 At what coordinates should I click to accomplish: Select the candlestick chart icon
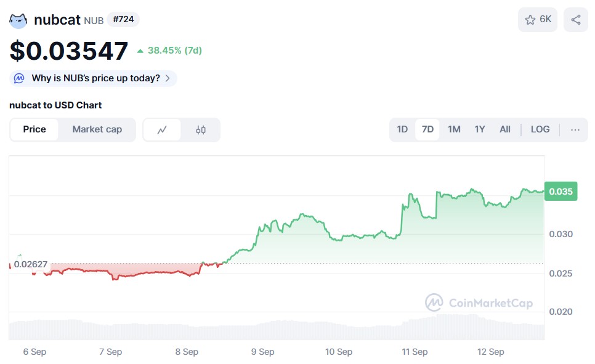pyautogui.click(x=200, y=129)
